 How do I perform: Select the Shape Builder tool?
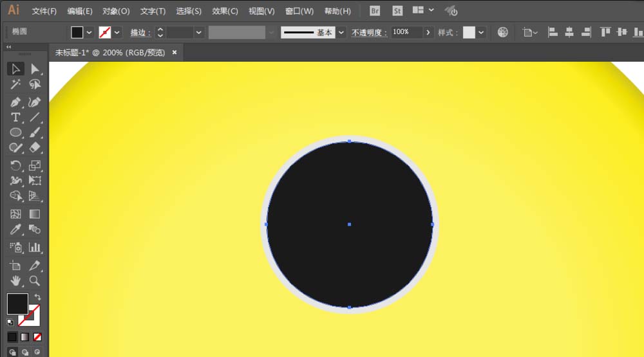click(15, 196)
